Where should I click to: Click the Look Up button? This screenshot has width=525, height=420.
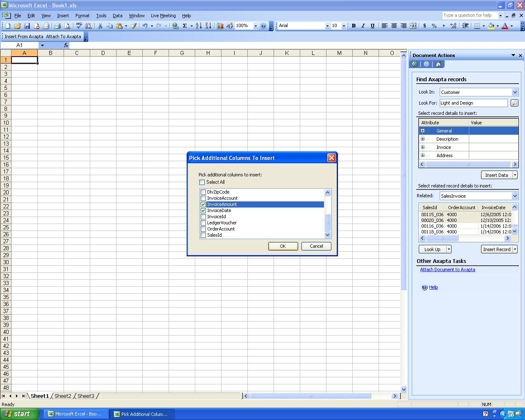click(x=432, y=249)
